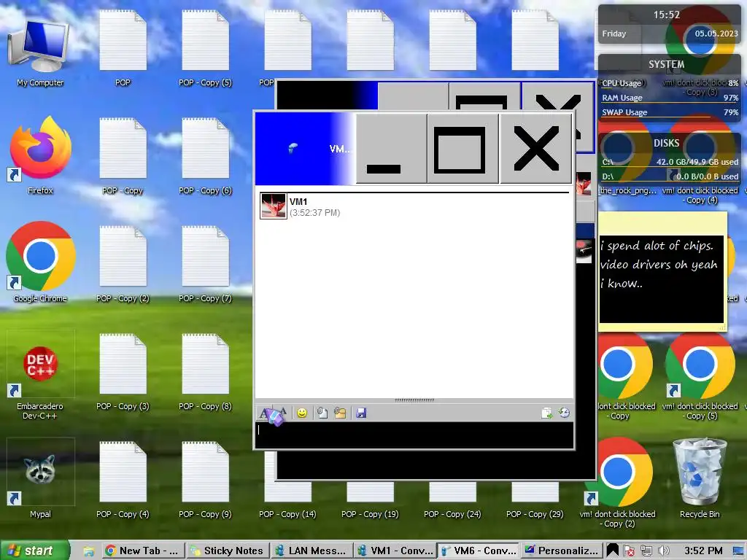Screen dimensions: 747x560
Task: Click the send file paperclip-document icon
Action: tap(322, 413)
